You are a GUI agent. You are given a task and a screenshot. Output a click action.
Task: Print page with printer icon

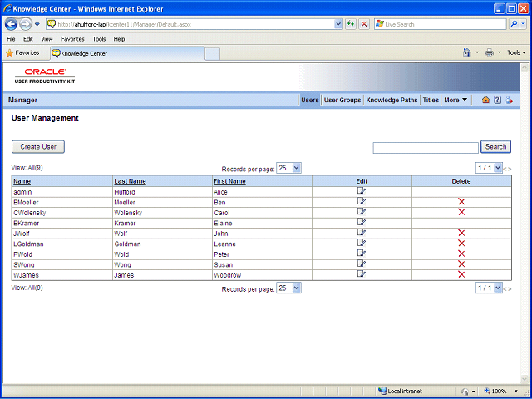click(490, 52)
